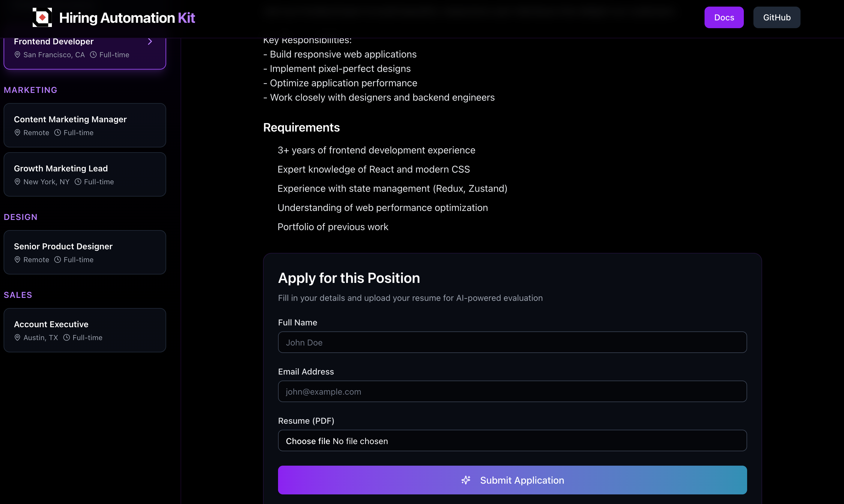Expand Frontend Developer via the chevron arrow
The width and height of the screenshot is (844, 504).
click(150, 41)
